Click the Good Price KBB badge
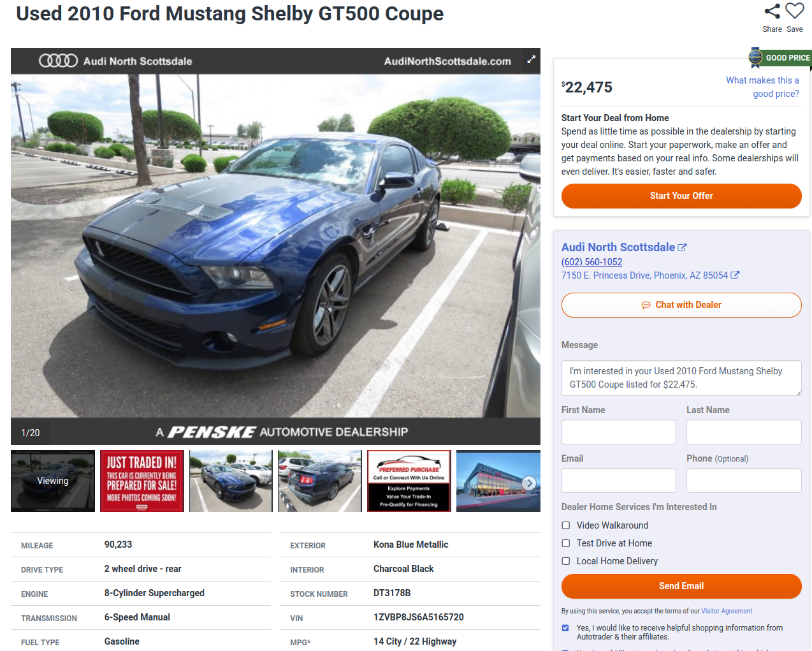 [779, 57]
